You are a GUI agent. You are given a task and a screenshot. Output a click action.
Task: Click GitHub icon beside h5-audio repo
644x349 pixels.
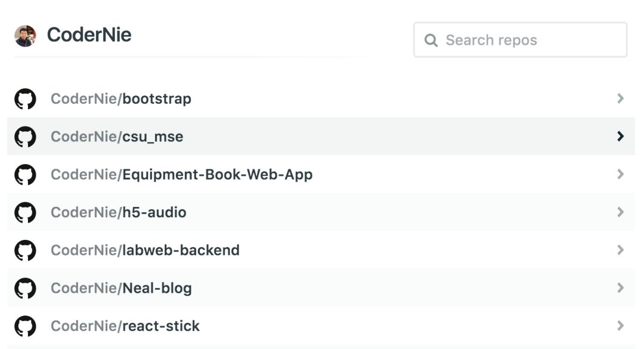click(x=25, y=212)
